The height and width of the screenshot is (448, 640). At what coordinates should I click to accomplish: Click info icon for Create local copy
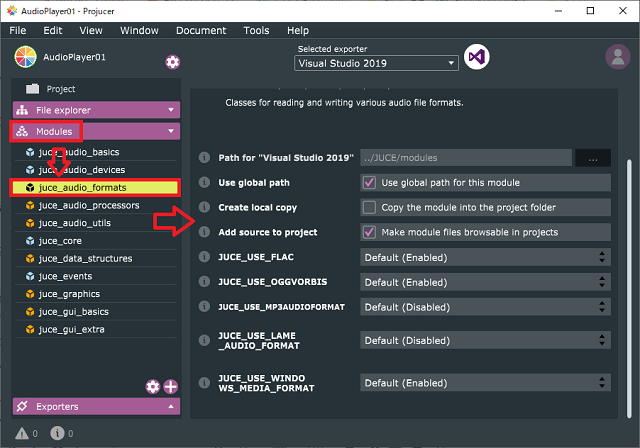(204, 207)
